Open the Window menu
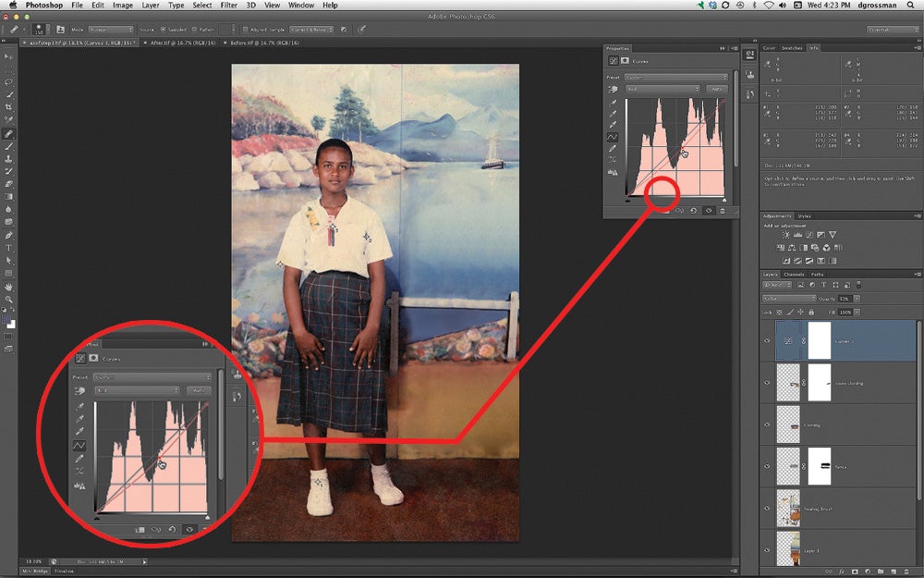This screenshot has width=924, height=578. (300, 6)
